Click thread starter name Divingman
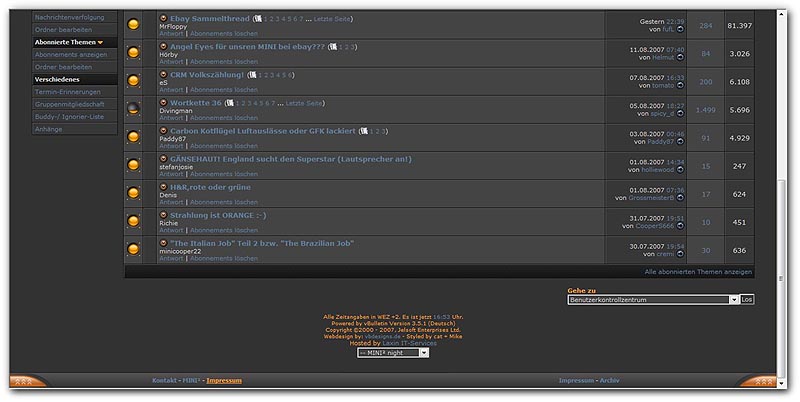This screenshot has width=800, height=402. tap(176, 111)
